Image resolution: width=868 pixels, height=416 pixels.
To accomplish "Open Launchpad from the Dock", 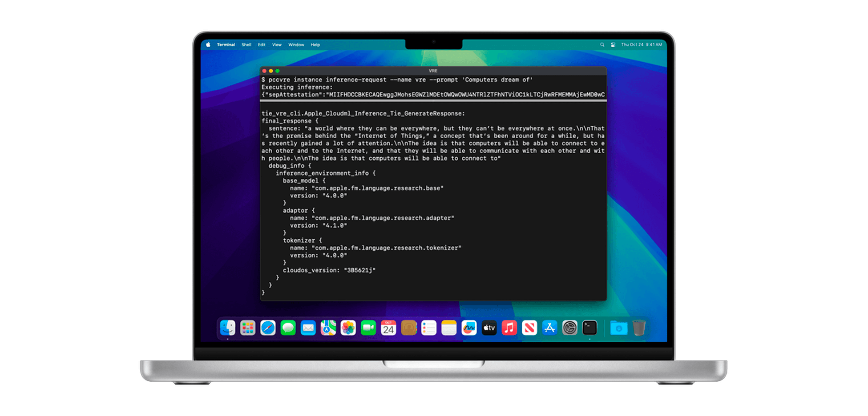I will (x=248, y=328).
